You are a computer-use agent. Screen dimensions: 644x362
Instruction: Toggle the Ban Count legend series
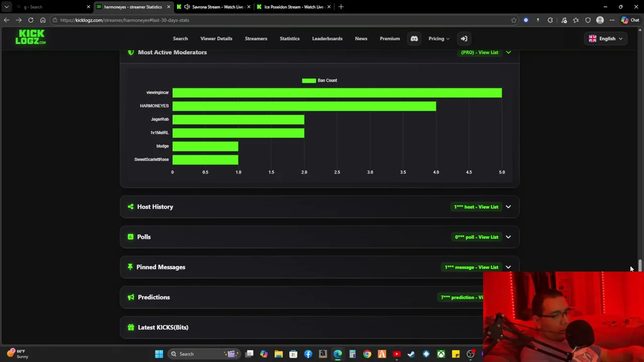click(319, 80)
